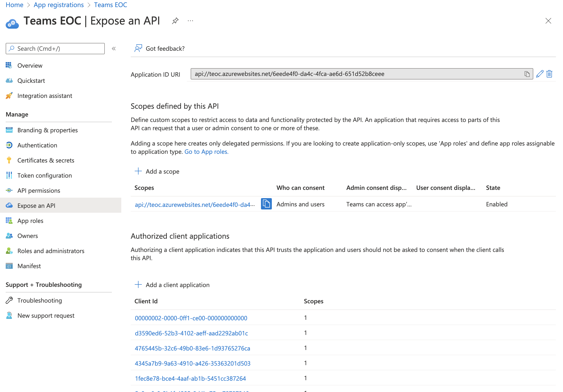
Task: Close the Expose an API blade
Action: click(548, 21)
